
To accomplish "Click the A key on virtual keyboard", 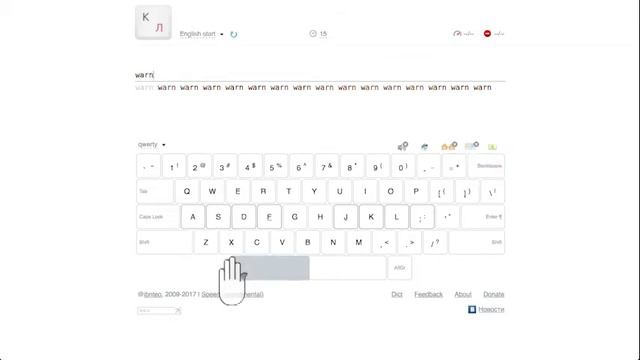I will 193,217.
